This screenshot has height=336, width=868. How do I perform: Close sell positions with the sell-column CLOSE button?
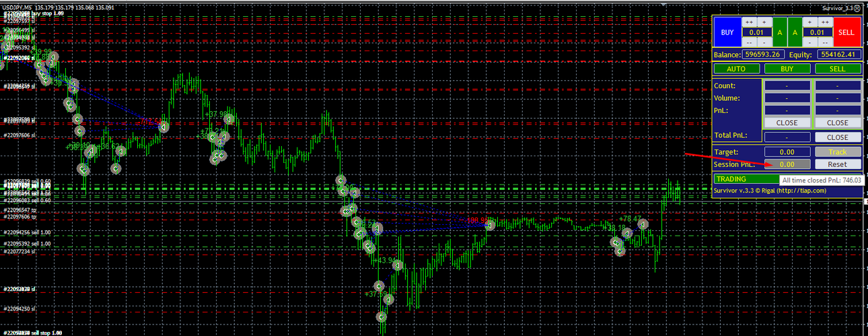pos(838,123)
